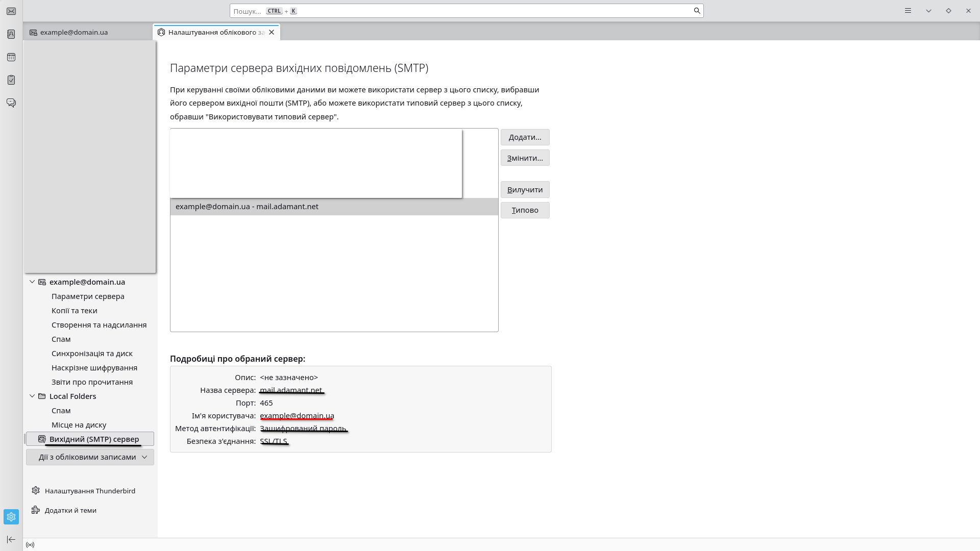Collapse the Local Folders tree
This screenshot has width=980, height=551.
pos(32,396)
